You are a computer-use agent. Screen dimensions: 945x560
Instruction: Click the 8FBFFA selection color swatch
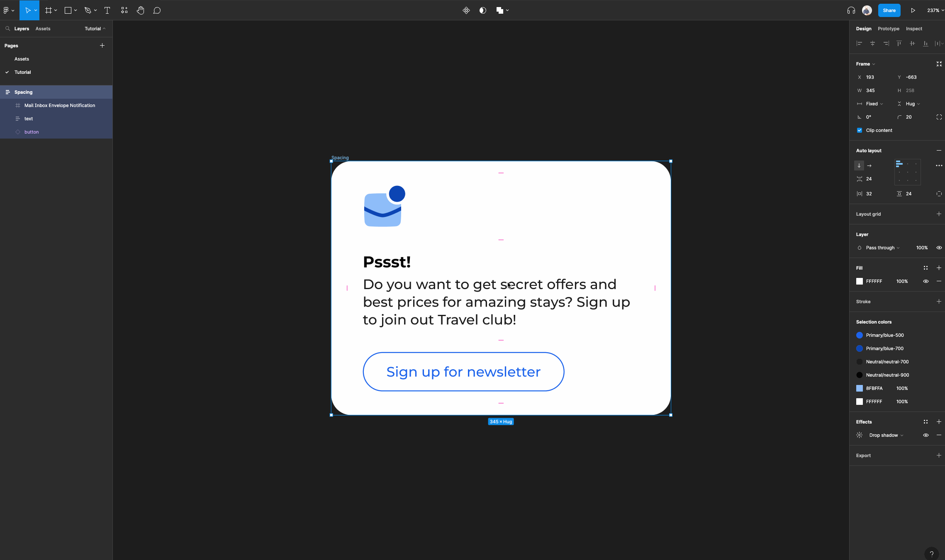[x=860, y=388]
